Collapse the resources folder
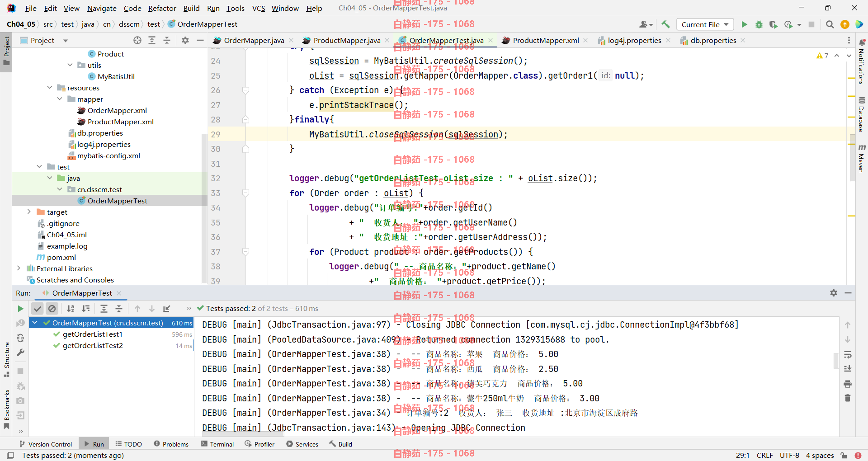Viewport: 868px width, 461px height. pos(50,88)
